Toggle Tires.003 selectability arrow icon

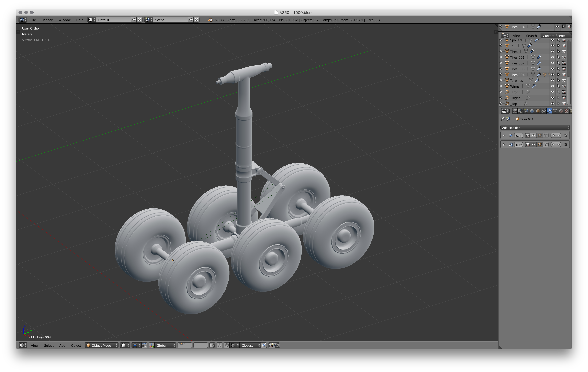click(x=558, y=69)
